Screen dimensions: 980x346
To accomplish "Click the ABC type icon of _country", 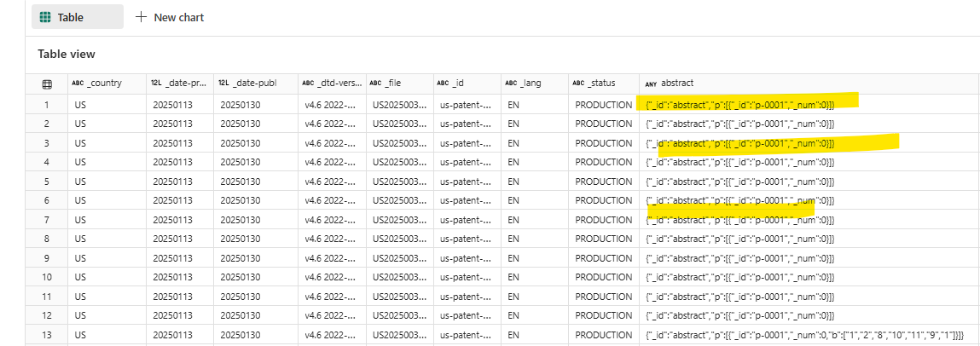I will point(78,83).
